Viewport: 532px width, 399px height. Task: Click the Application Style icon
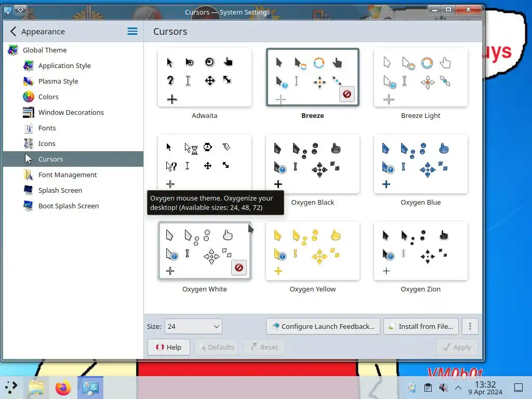click(29, 65)
